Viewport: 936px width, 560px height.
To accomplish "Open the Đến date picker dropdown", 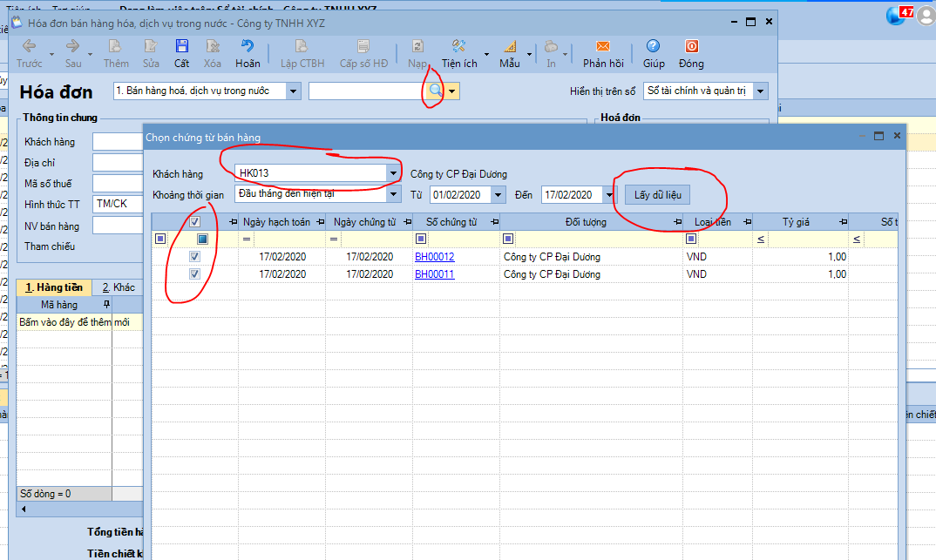I will [608, 195].
